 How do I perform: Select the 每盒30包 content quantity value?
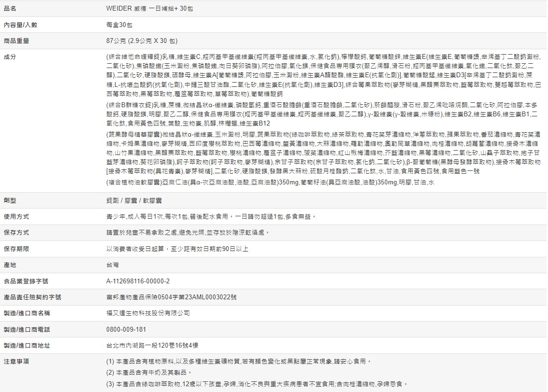pos(119,25)
